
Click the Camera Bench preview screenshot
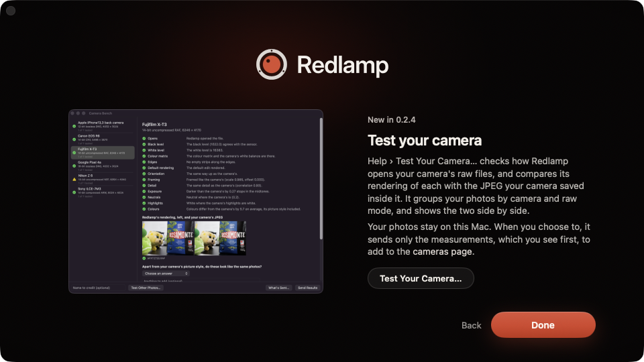[x=196, y=201]
